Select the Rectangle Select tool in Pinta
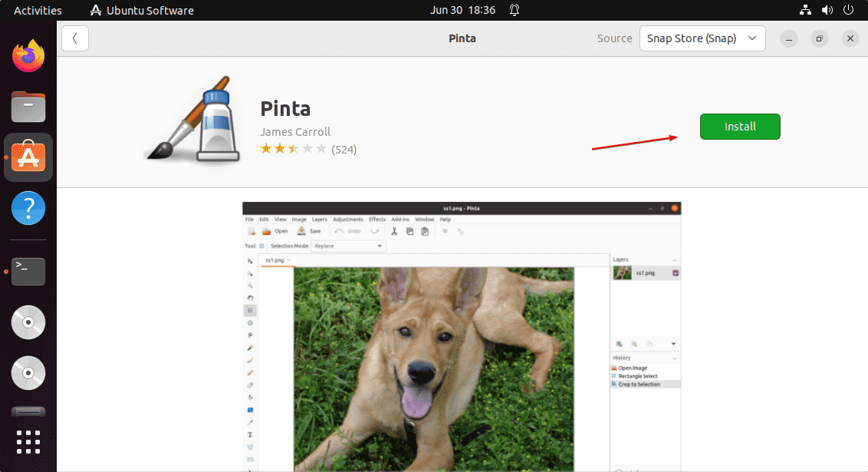The image size is (868, 472). [x=250, y=310]
